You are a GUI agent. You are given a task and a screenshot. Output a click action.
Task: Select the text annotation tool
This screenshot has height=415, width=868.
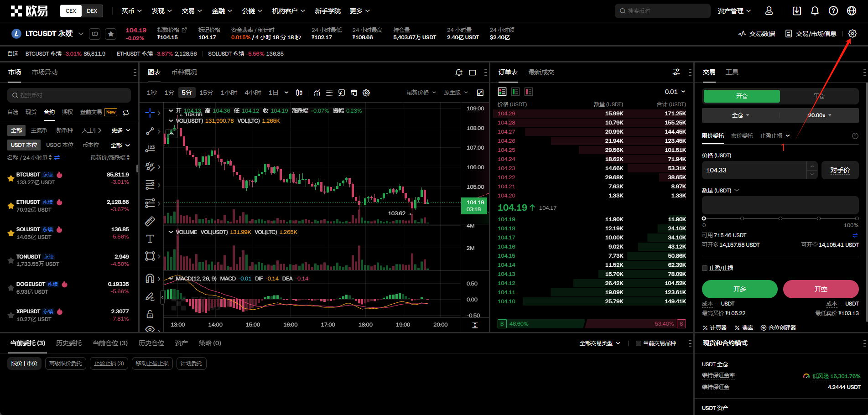pos(150,239)
